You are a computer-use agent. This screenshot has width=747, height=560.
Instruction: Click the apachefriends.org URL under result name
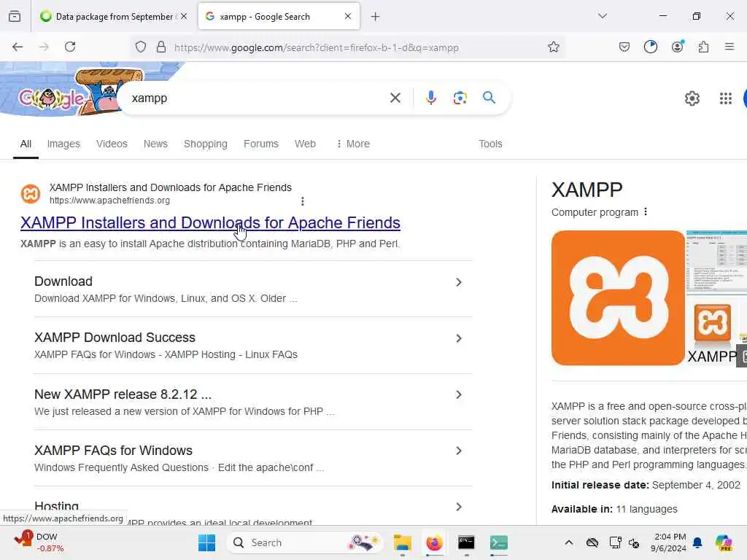(x=109, y=201)
